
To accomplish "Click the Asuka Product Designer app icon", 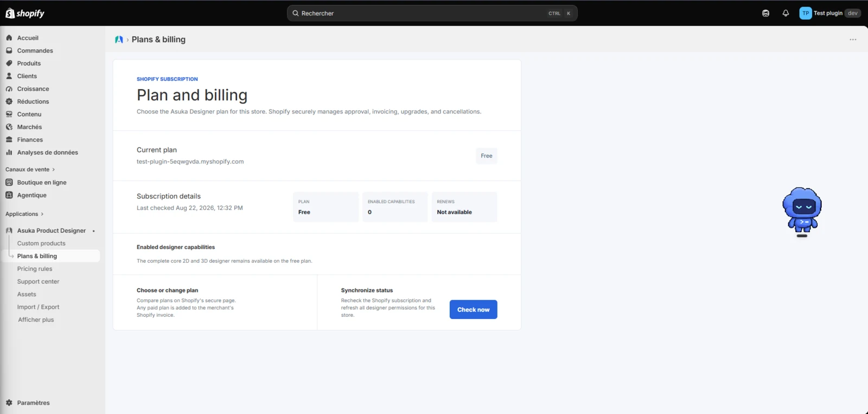I will tap(9, 231).
